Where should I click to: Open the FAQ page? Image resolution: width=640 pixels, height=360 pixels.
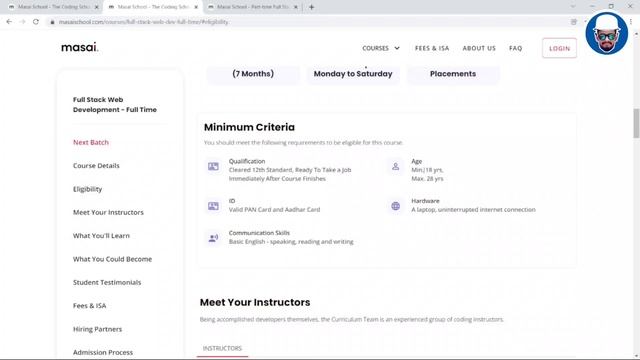[x=516, y=48]
